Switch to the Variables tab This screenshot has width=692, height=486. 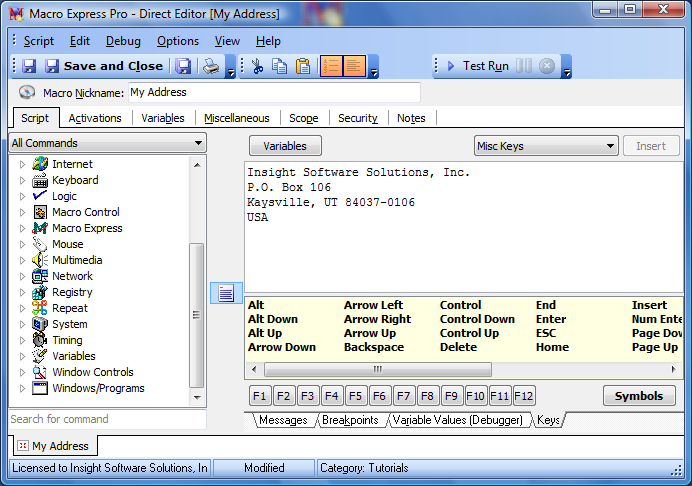163,118
